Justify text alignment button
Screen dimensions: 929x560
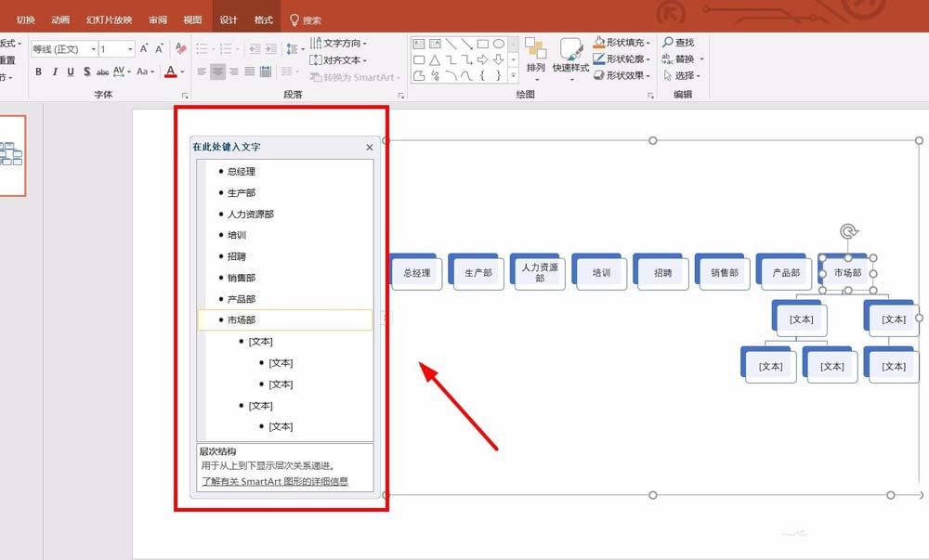(x=250, y=72)
